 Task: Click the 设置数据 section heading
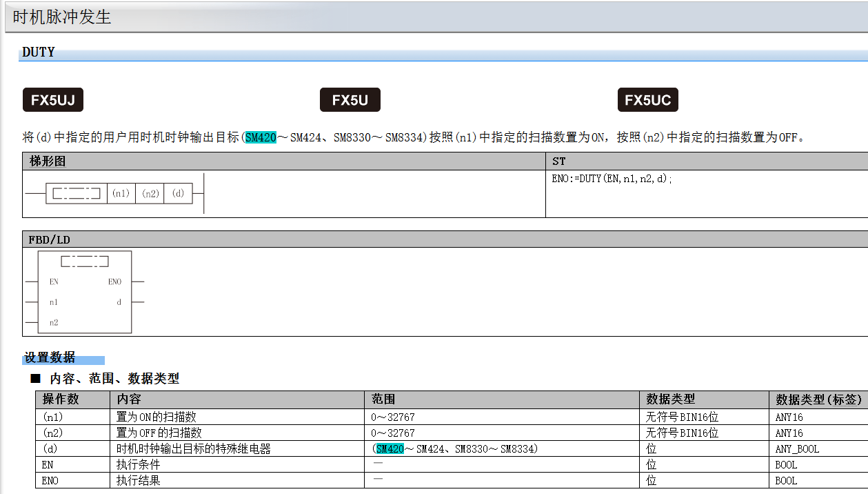point(50,357)
